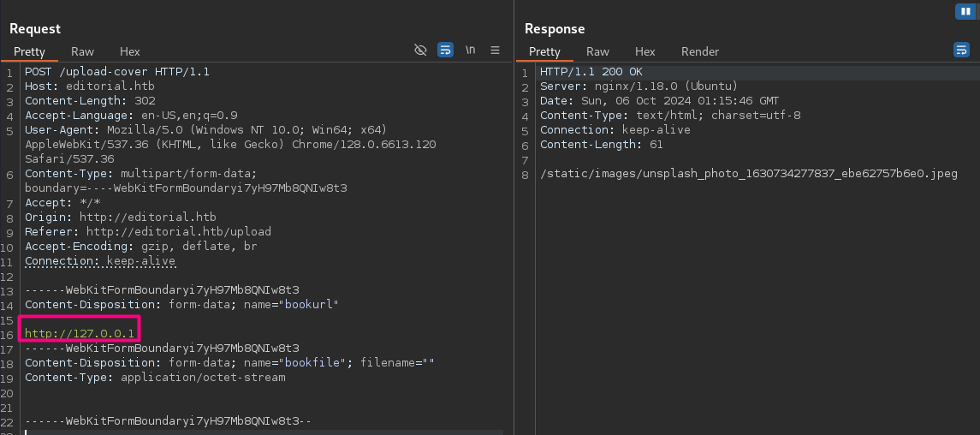Viewport: 980px width, 435px height.
Task: Click the Accept-Encoding: gzip, deflate, br line
Action: tap(140, 247)
